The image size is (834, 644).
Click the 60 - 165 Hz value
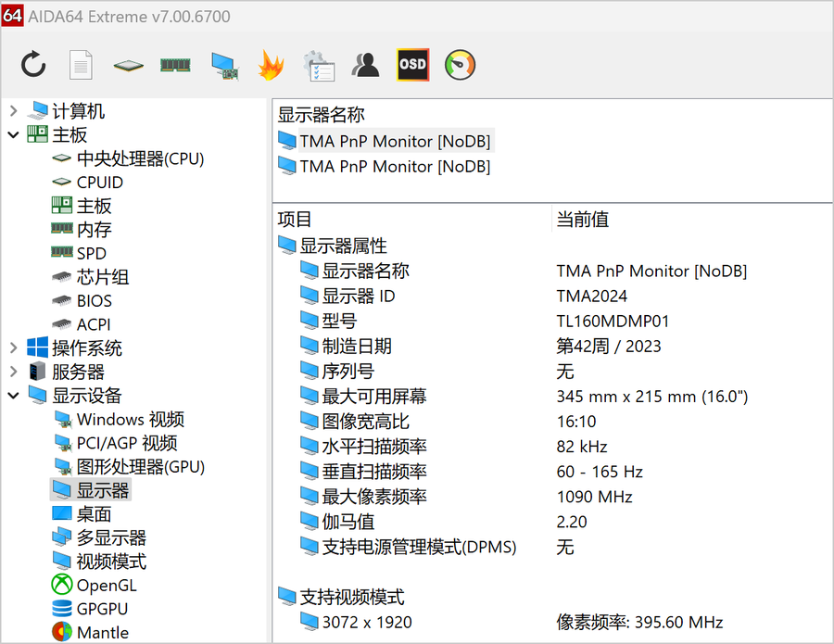[x=600, y=471]
